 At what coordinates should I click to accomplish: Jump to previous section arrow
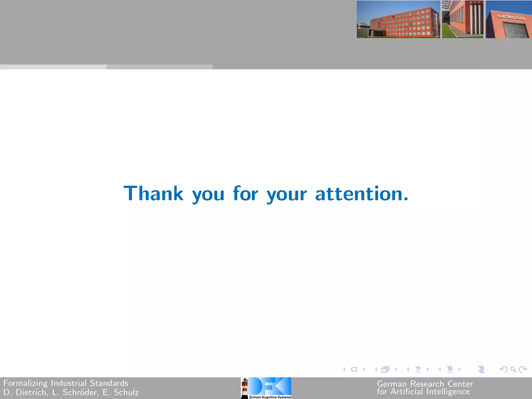440,369
